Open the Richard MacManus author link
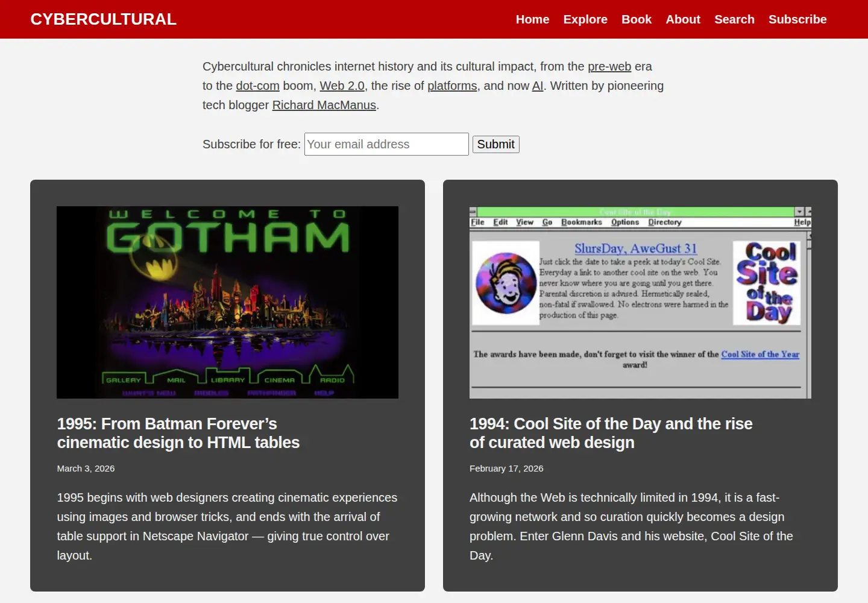Viewport: 868px width, 603px height. (324, 105)
